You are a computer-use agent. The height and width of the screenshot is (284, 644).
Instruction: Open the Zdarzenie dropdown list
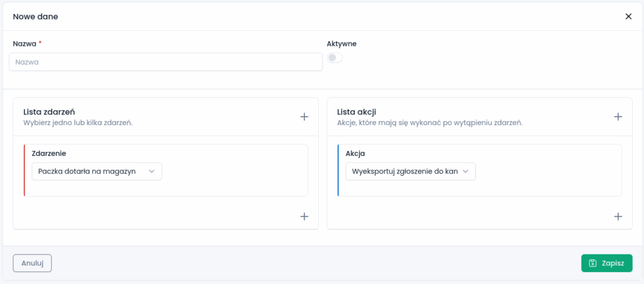pos(97,172)
